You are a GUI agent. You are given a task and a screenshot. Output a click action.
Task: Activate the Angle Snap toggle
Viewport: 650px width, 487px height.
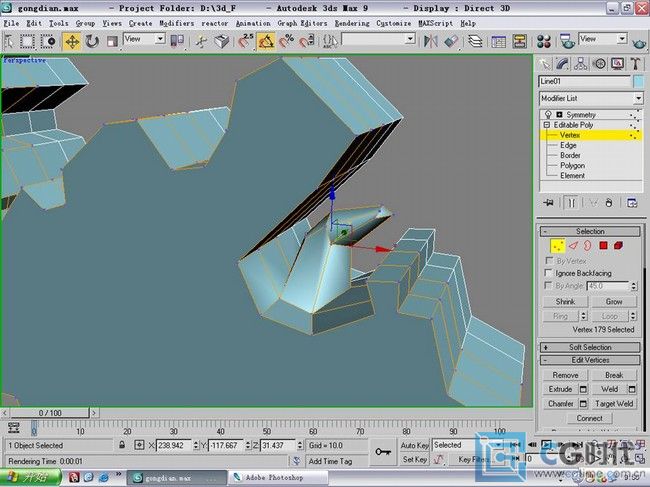click(x=267, y=41)
